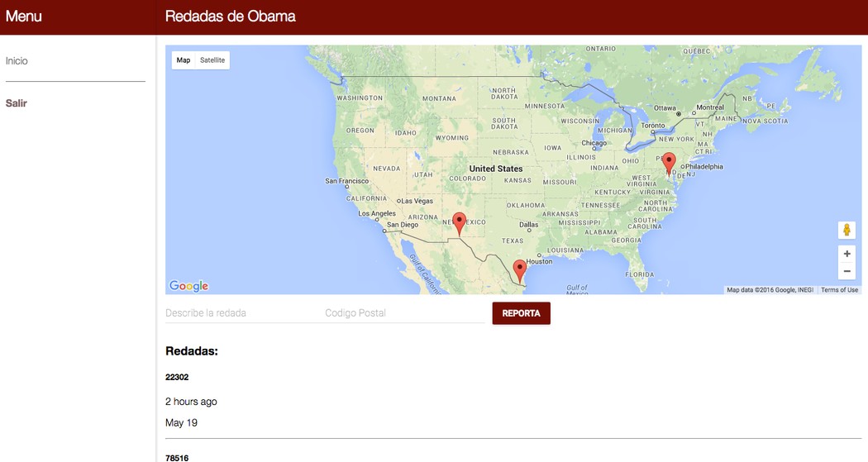This screenshot has height=462, width=868.
Task: Open the Inicio menu item
Action: coord(17,61)
